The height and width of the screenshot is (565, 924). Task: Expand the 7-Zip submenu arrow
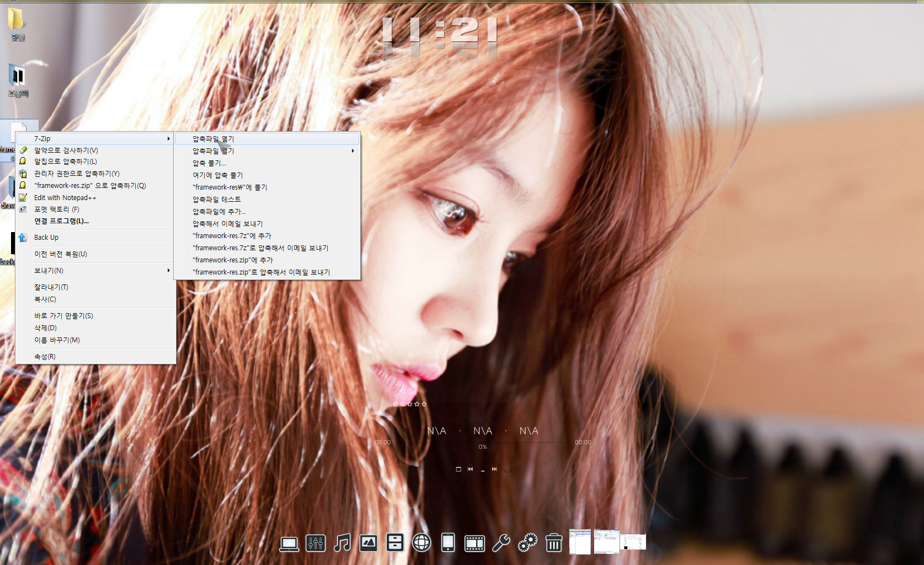pos(168,139)
